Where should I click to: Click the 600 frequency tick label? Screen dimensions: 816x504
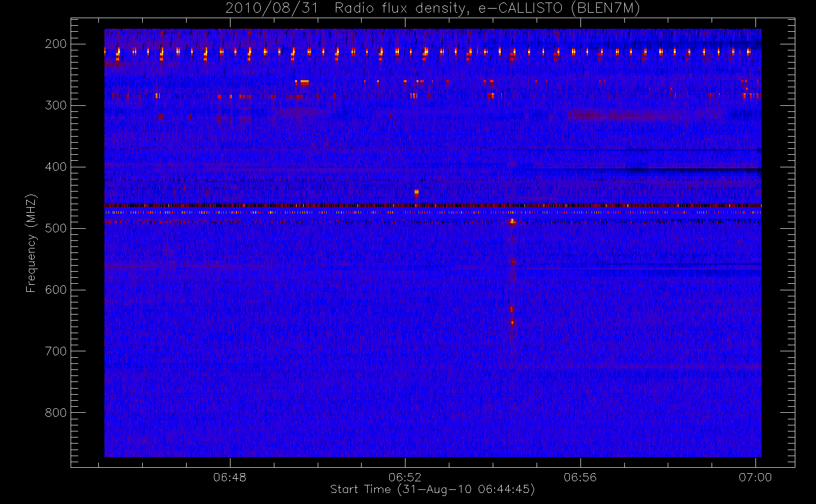pyautogui.click(x=55, y=290)
